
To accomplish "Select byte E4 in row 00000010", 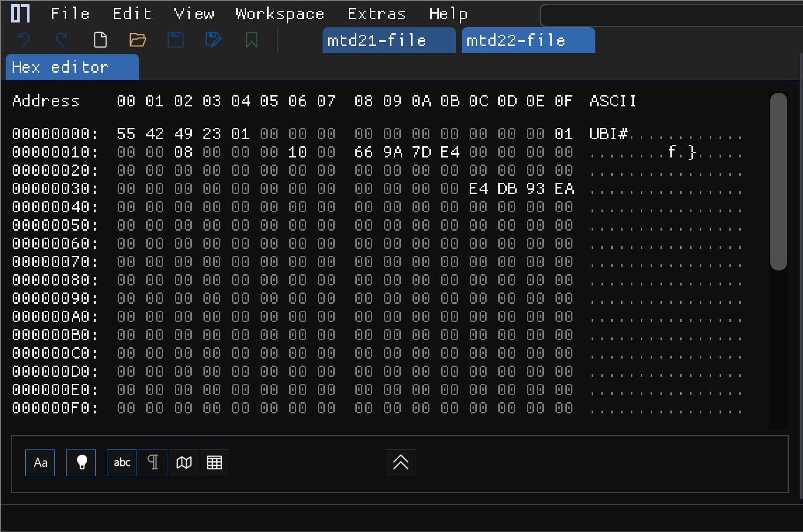I will tap(450, 152).
